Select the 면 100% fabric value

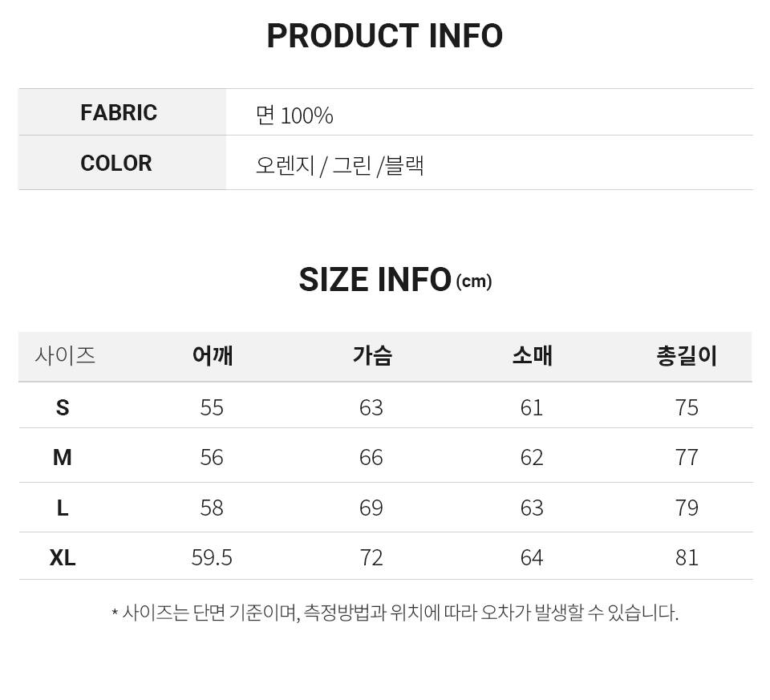click(x=294, y=115)
